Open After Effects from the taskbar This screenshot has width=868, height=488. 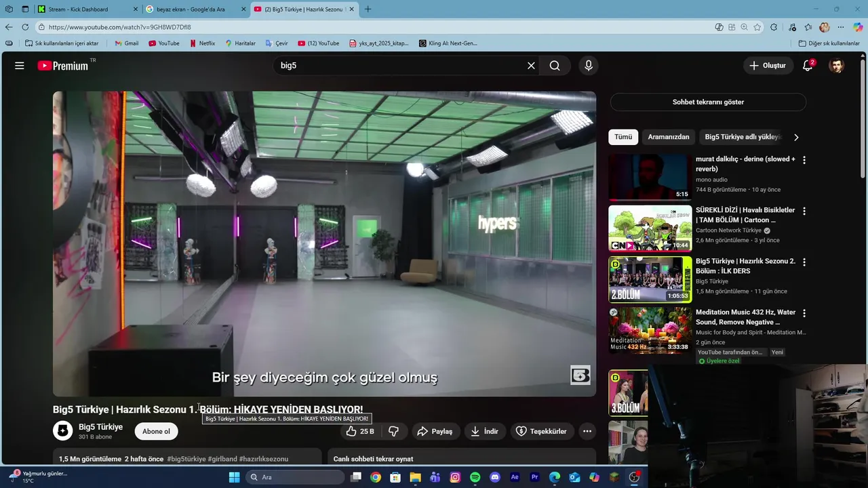[515, 477]
